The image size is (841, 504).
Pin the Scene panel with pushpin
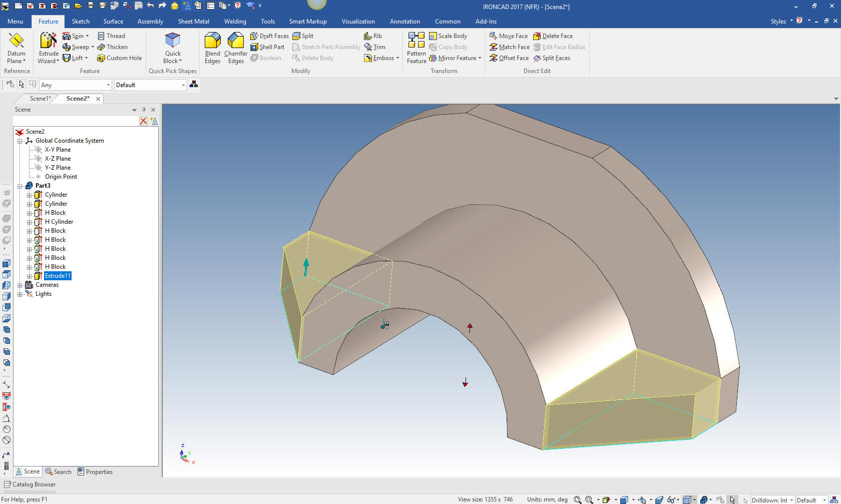[x=144, y=110]
